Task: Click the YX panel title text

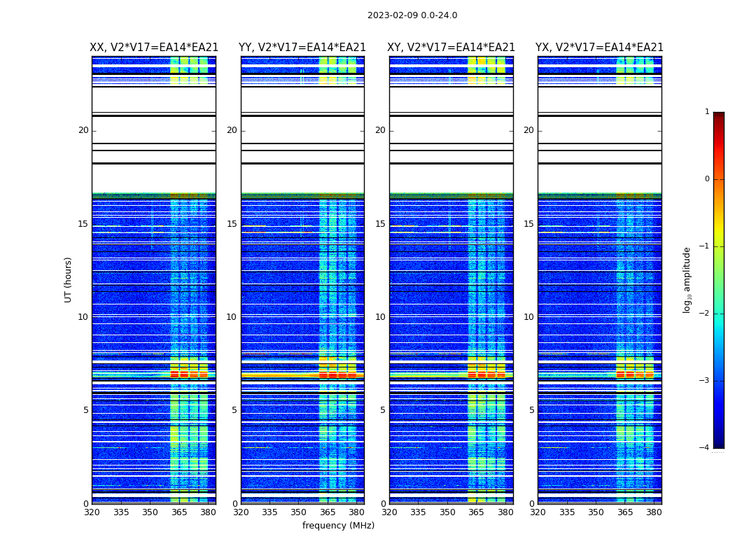Action: [599, 48]
